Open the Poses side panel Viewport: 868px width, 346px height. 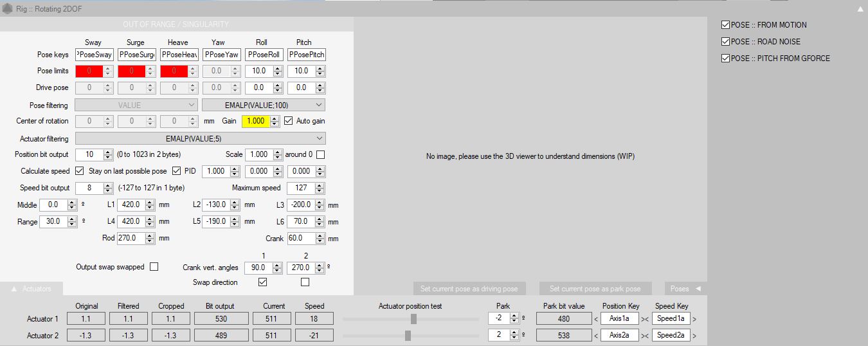[685, 289]
